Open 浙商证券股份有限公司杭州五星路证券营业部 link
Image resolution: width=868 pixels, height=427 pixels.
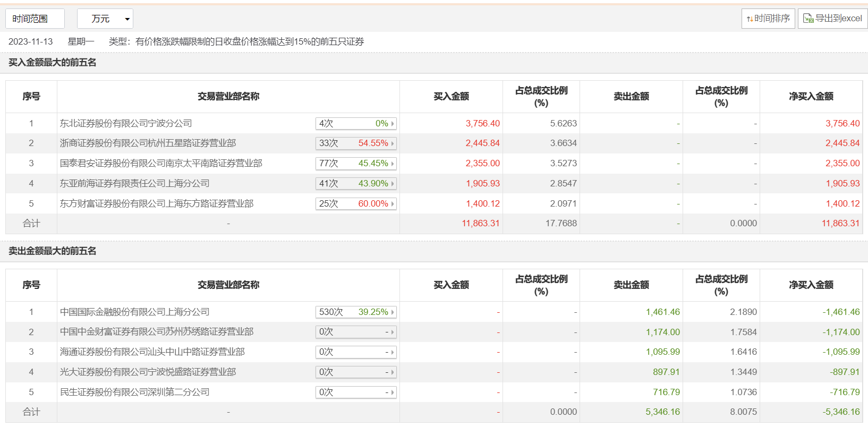coord(148,143)
